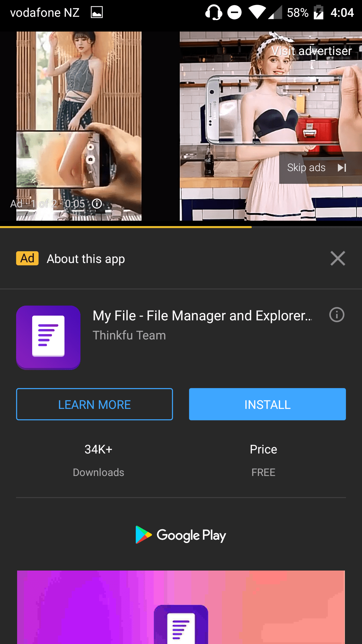Tap the skip-forward arrow icon
362x644 pixels.
pyautogui.click(x=342, y=168)
